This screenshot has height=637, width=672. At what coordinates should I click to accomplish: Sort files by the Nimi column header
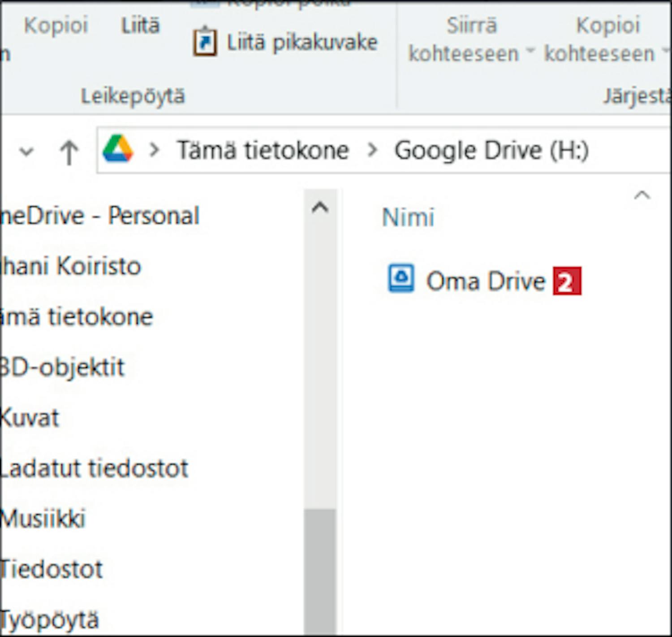coord(408,217)
